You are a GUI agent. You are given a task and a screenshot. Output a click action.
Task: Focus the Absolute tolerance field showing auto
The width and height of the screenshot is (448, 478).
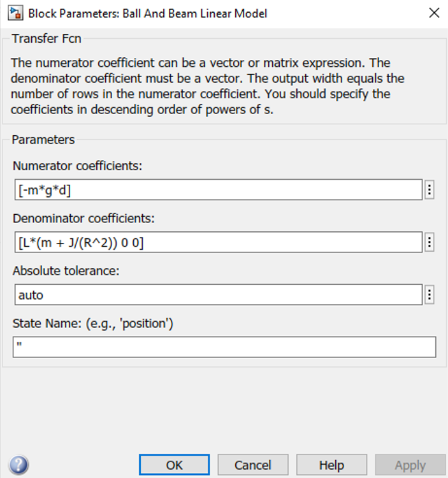(x=219, y=295)
